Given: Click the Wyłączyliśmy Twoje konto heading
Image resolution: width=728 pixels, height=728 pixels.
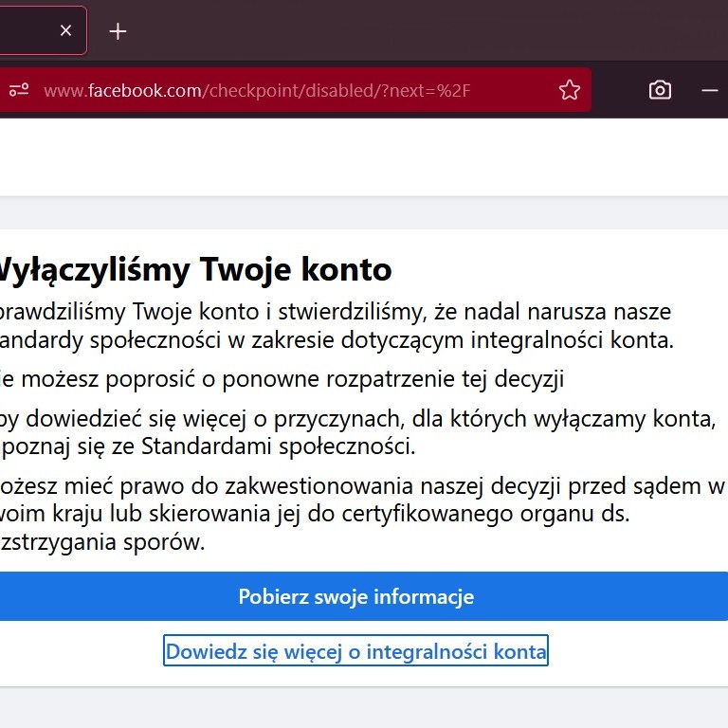Looking at the screenshot, I should pos(194,270).
